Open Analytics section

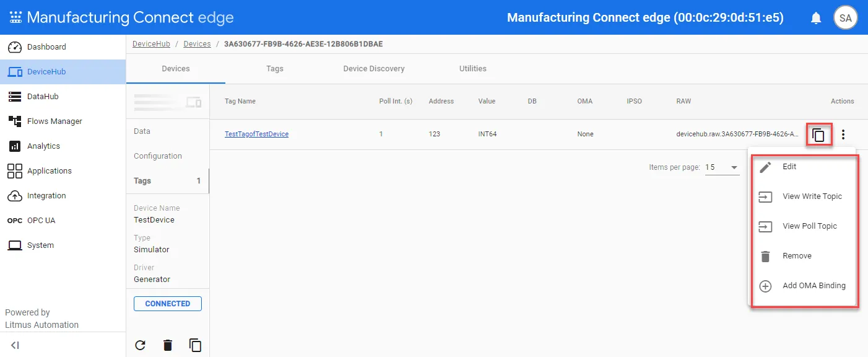click(x=63, y=146)
